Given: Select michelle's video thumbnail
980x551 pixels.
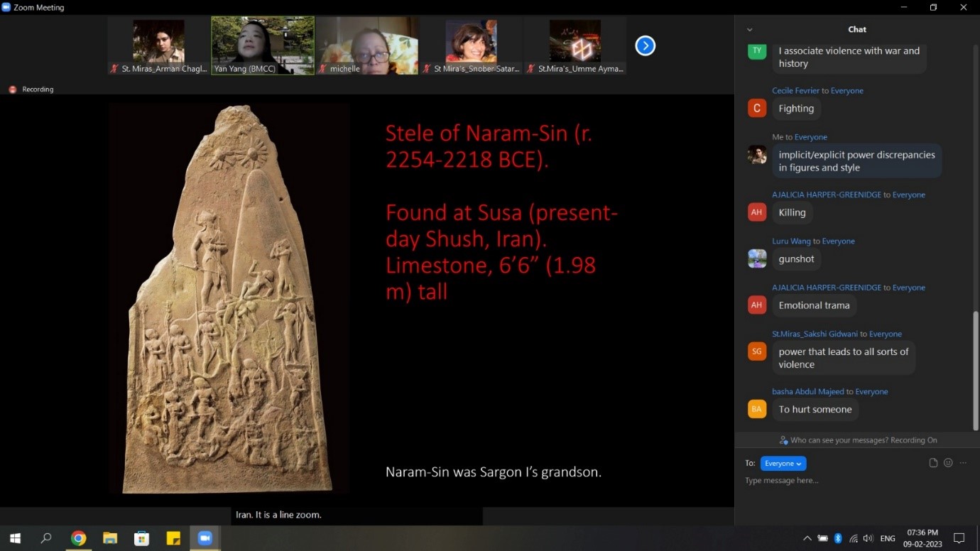Looking at the screenshot, I should 366,45.
